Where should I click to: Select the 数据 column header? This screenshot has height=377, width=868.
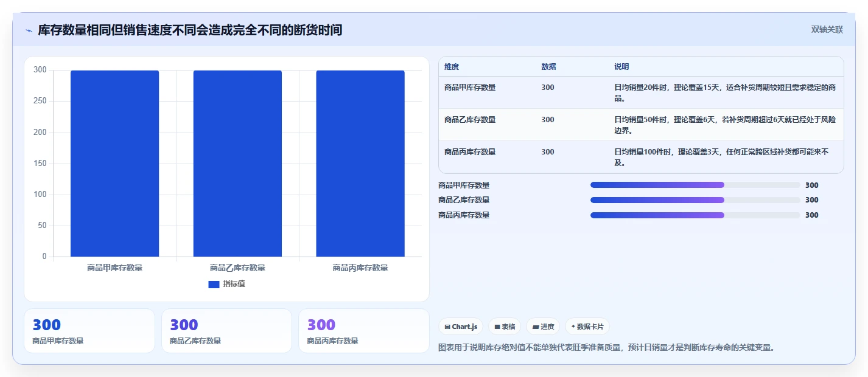tap(548, 67)
